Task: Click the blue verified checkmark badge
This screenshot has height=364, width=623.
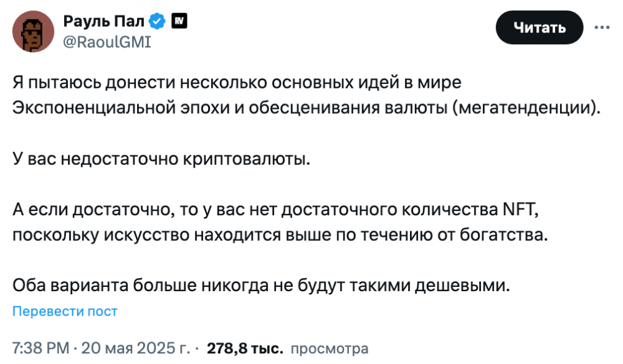Action: pyautogui.click(x=158, y=22)
